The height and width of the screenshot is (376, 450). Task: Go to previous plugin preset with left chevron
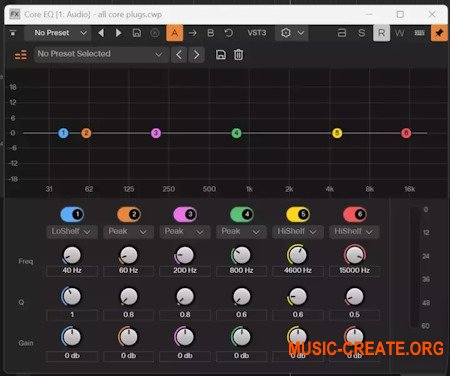(179, 54)
